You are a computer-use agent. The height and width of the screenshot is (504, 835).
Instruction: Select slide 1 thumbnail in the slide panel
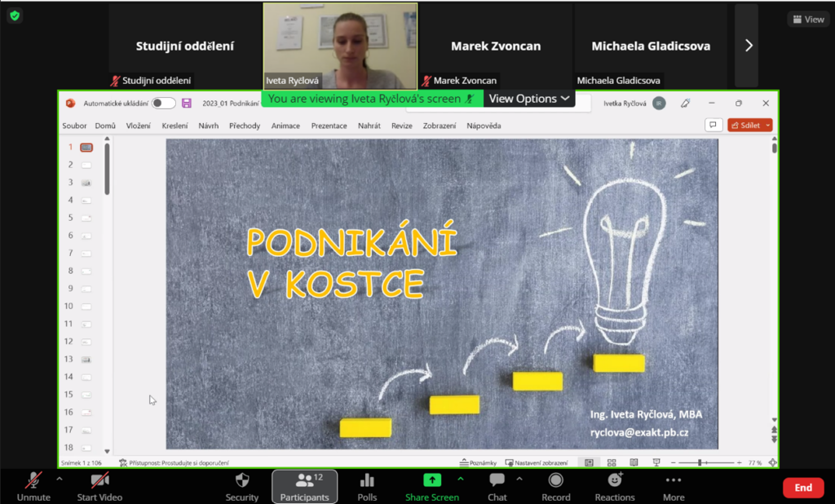coord(86,148)
